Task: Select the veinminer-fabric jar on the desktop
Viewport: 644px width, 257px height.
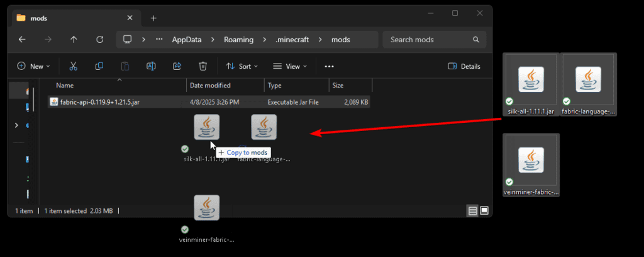Action: coord(531,165)
